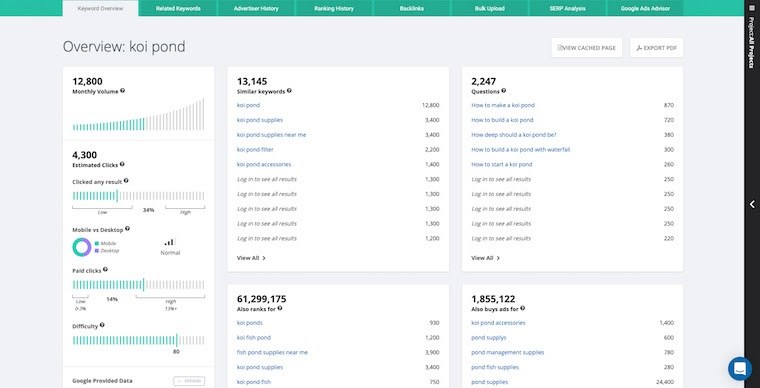Click the Mobile vs Desktop donut chart
Screen dimensions: 760x388
point(82,247)
